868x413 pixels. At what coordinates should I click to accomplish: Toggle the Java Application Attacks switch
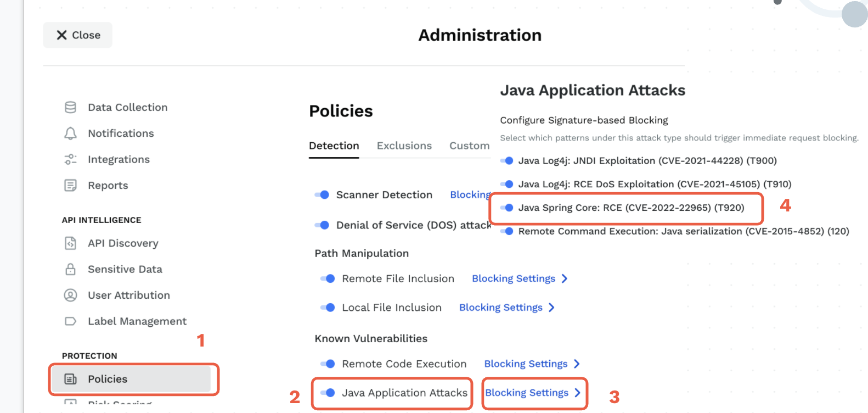(x=328, y=393)
